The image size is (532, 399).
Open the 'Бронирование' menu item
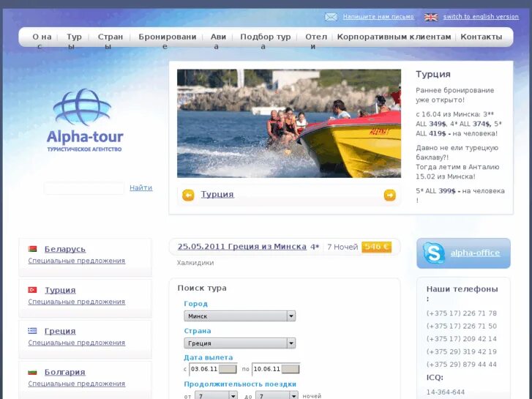coord(168,41)
